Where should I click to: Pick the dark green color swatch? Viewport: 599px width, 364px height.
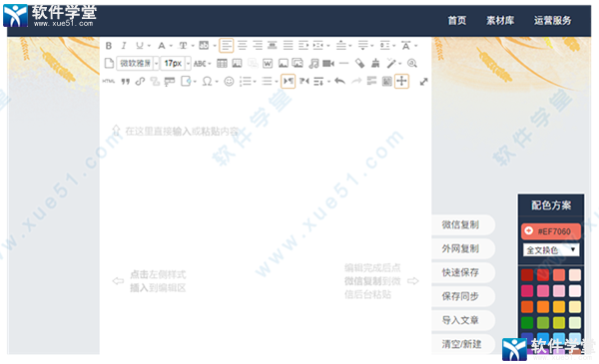pos(527,322)
